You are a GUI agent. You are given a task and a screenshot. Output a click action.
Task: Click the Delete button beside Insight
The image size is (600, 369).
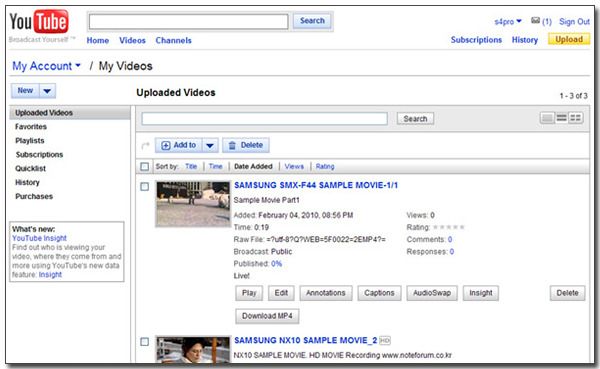click(567, 293)
